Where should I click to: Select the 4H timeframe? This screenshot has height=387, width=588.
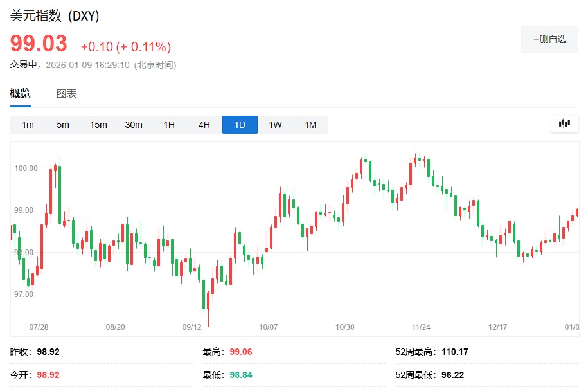[x=204, y=125]
